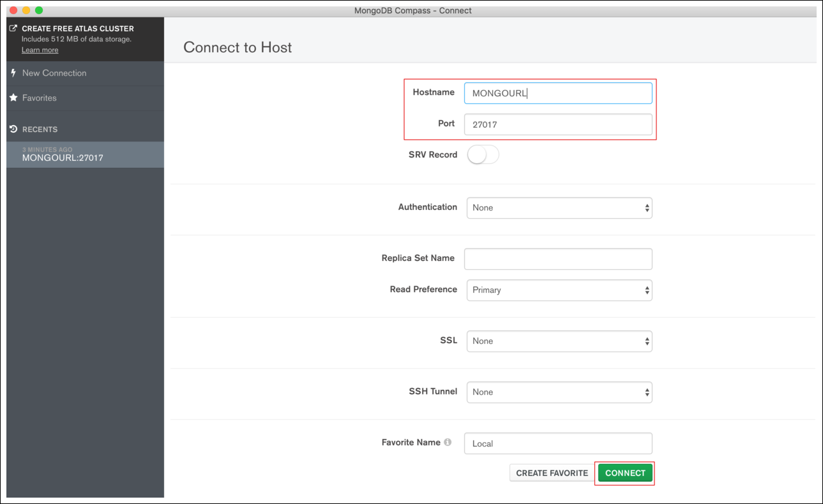
Task: Click into the Port input field
Action: (558, 124)
